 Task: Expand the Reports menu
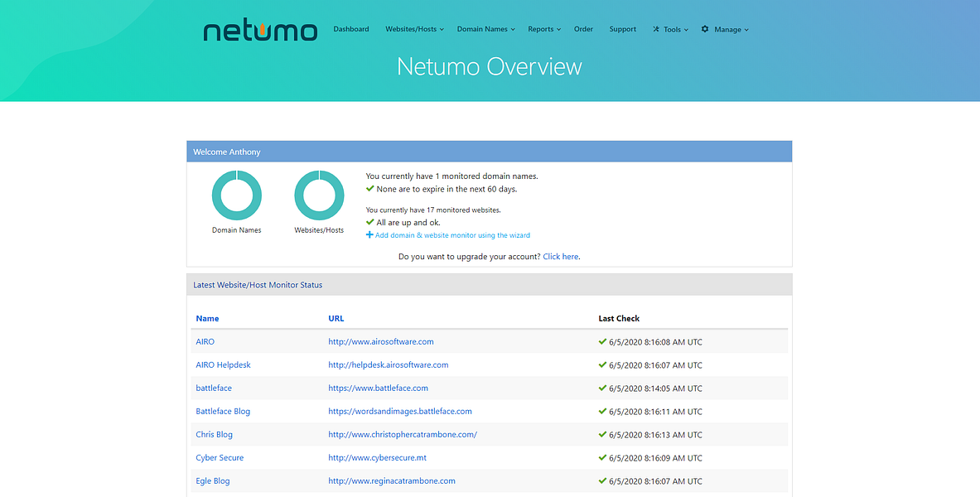point(544,29)
